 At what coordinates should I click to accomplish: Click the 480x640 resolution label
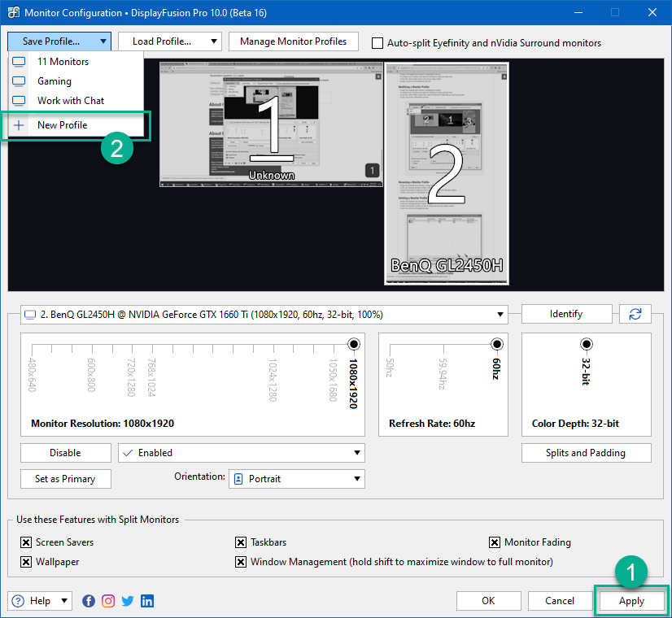33,375
